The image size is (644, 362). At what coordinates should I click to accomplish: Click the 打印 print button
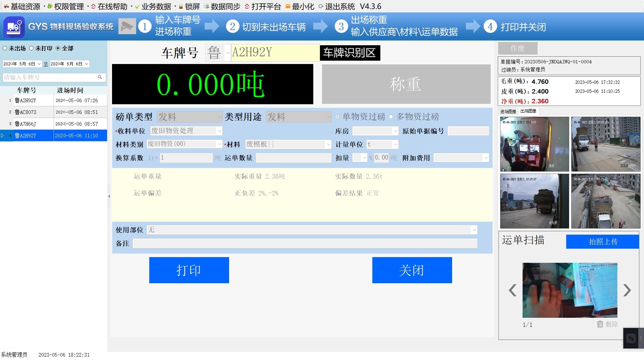coord(189,270)
